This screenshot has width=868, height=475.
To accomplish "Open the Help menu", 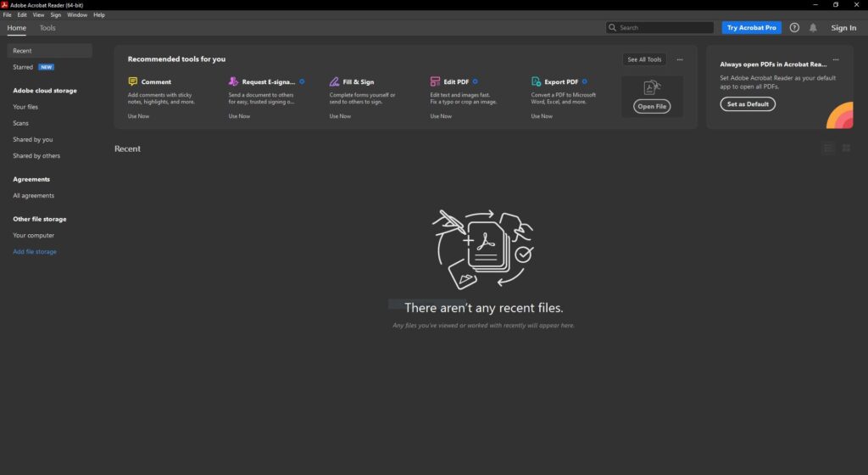I will pyautogui.click(x=99, y=15).
